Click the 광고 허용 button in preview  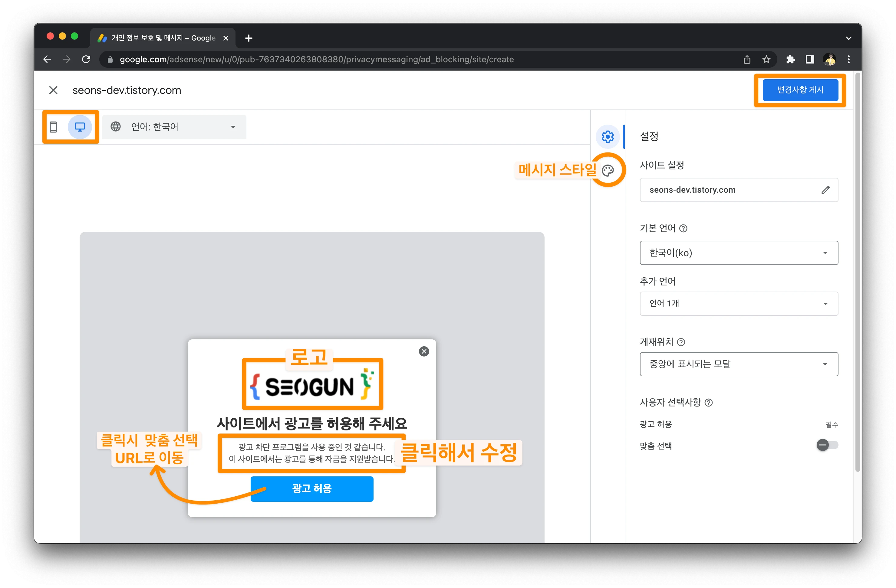(312, 489)
